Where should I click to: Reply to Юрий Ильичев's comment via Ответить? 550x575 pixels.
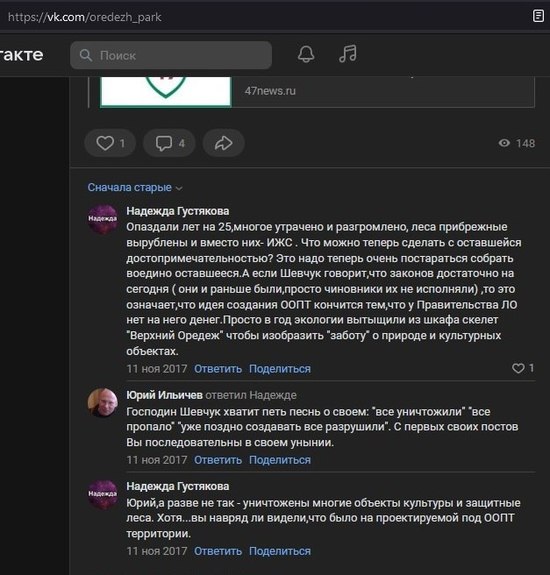(x=218, y=460)
